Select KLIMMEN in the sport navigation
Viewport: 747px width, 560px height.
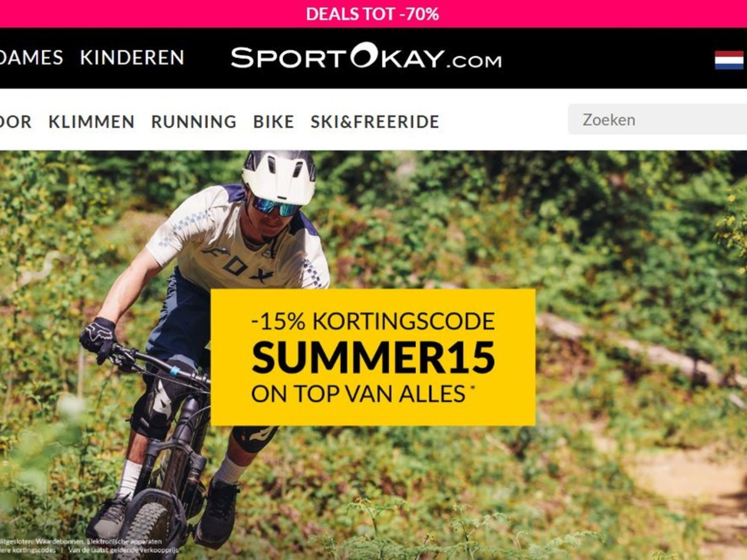point(92,121)
